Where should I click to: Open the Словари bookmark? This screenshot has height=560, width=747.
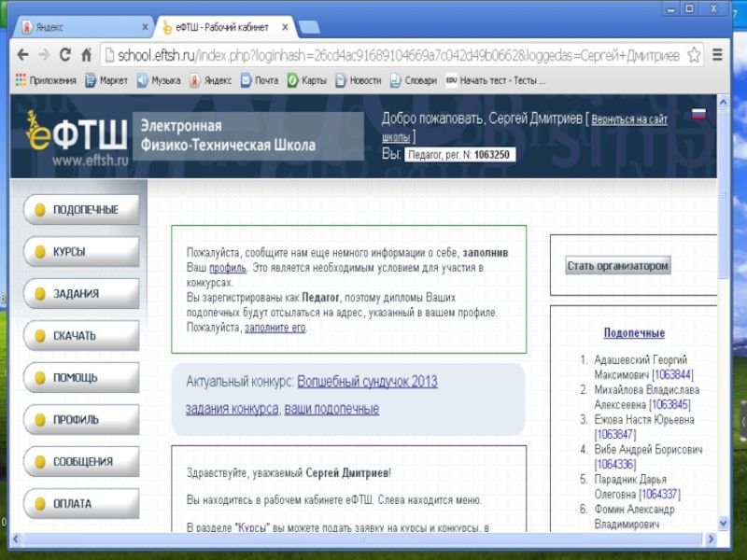click(x=414, y=80)
